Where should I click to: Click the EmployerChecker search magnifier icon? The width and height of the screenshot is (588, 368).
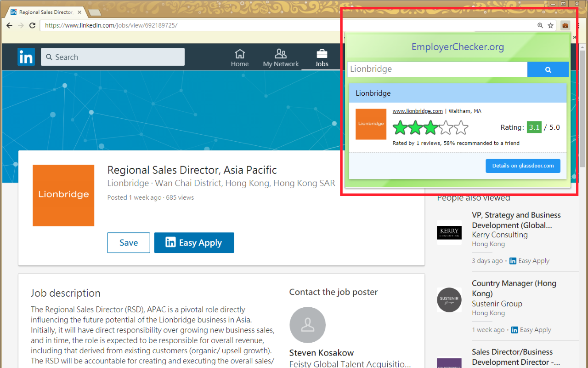[548, 69]
